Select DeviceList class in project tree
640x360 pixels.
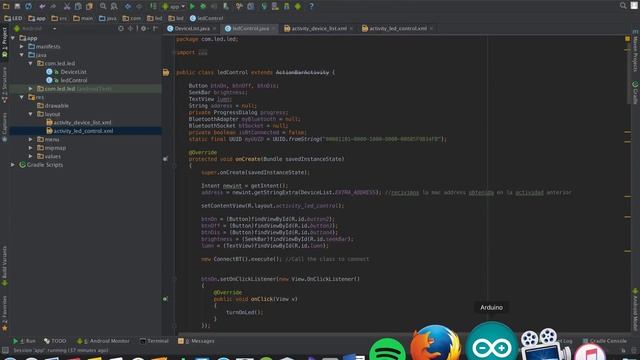[66, 72]
